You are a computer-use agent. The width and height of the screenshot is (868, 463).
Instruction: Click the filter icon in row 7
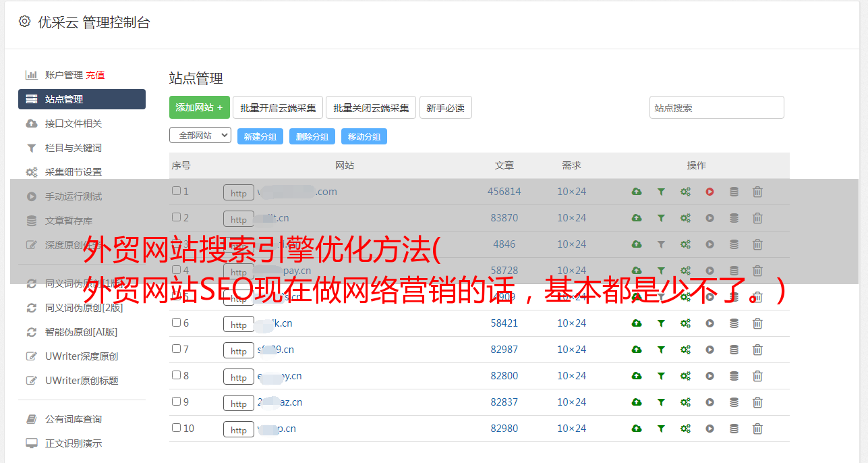pos(661,350)
